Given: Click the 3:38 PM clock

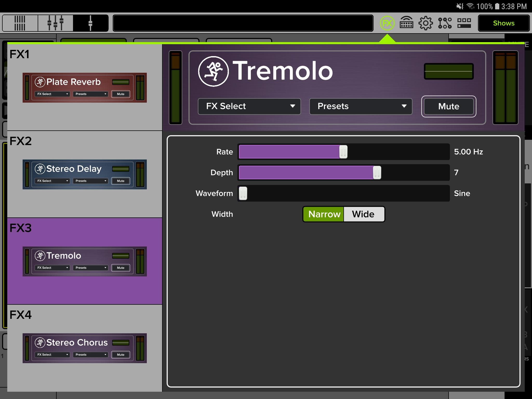Looking at the screenshot, I should (514, 6).
